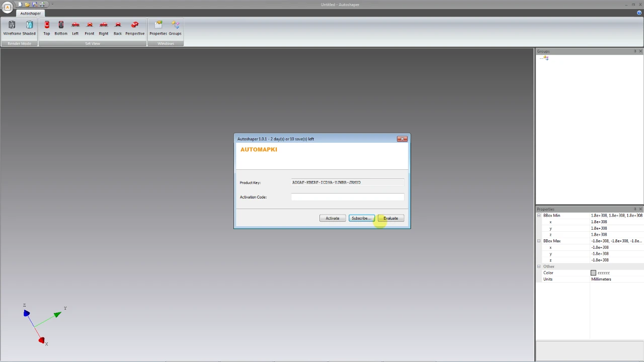Set view to Bottom
Image resolution: width=644 pixels, height=362 pixels.
tap(61, 28)
